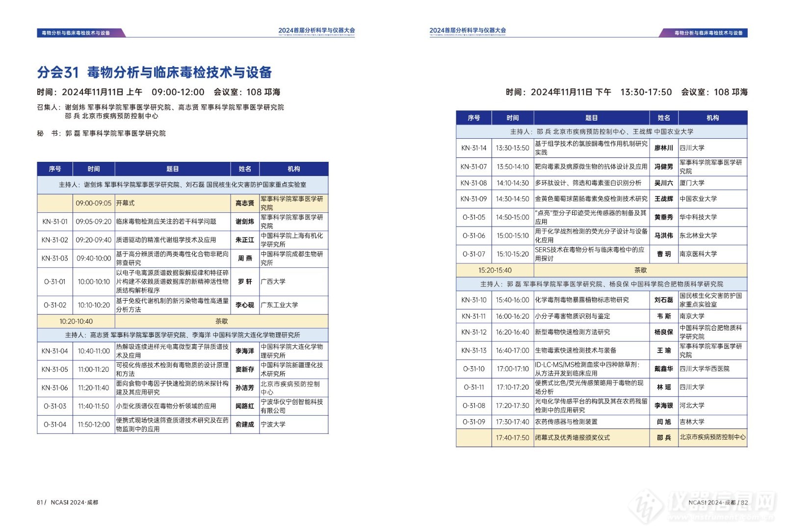
Task: Select the KN-31-14 cell
Action: (x=474, y=148)
